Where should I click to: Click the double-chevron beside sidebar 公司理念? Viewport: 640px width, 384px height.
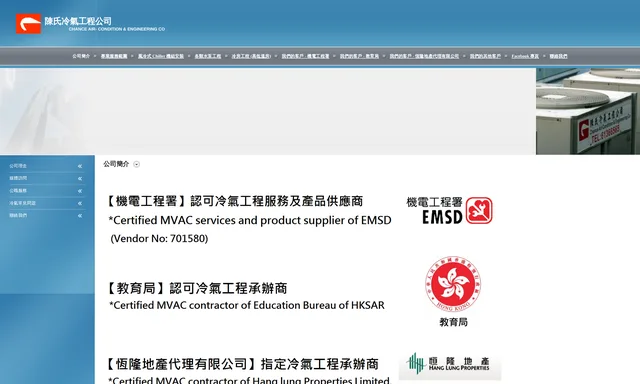click(80, 166)
